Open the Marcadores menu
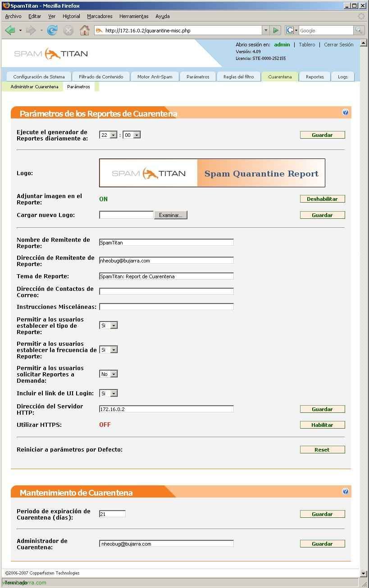Image resolution: width=369 pixels, height=588 pixels. (x=100, y=16)
